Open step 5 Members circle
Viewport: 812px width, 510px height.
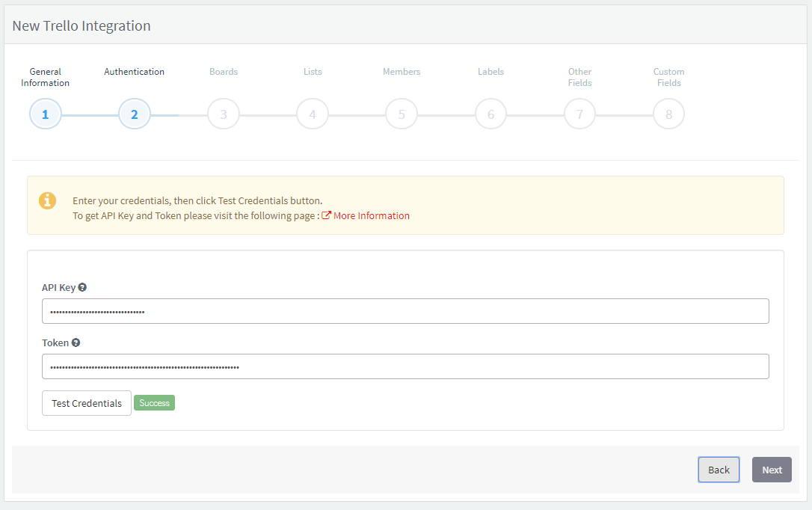pyautogui.click(x=402, y=114)
